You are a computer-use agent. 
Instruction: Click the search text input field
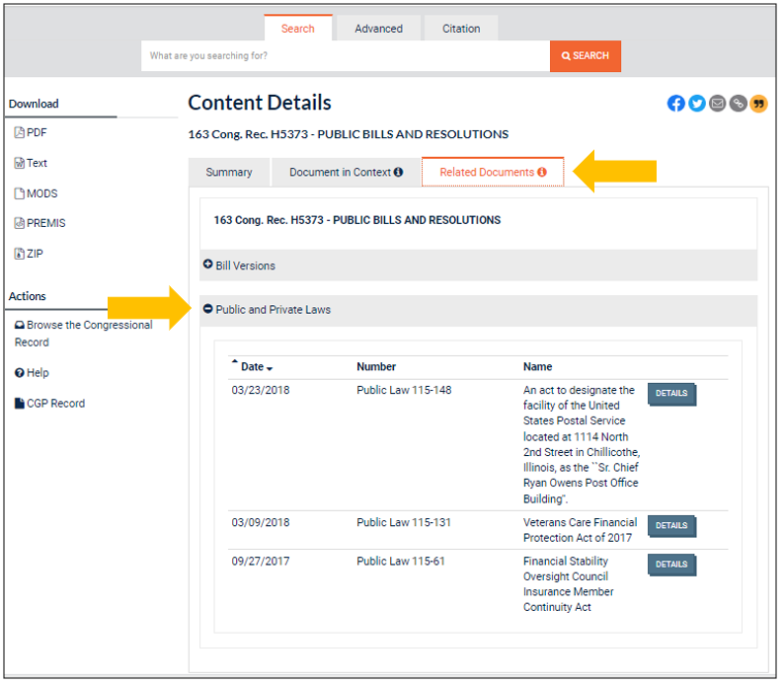click(346, 56)
